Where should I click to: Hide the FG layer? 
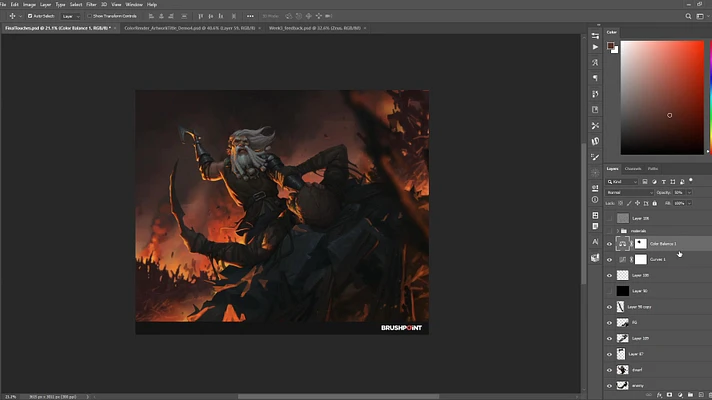[x=609, y=323]
